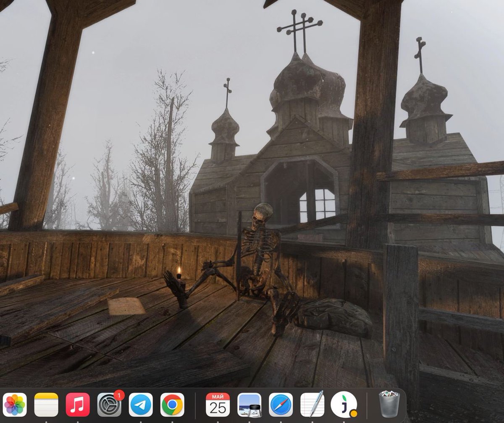Open the Trash in the Dock

pyautogui.click(x=389, y=405)
